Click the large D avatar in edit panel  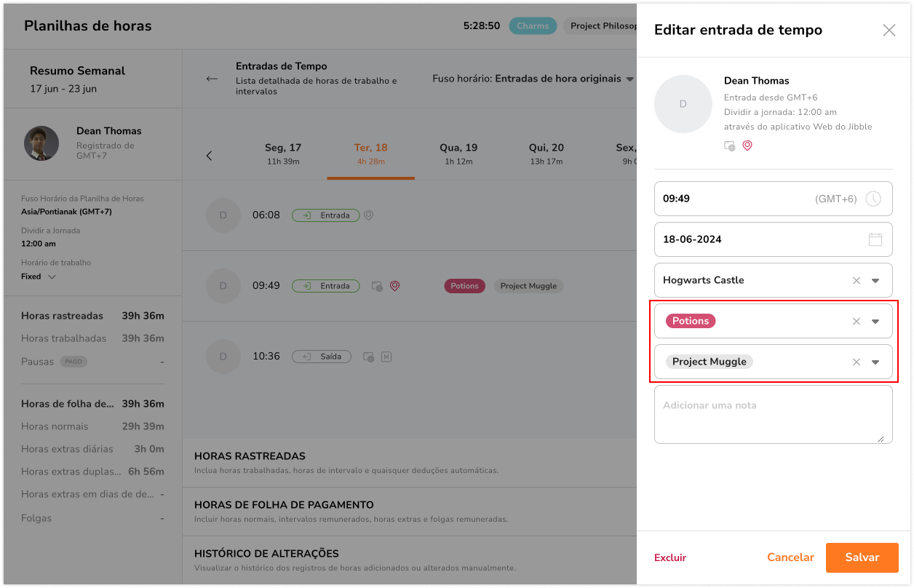[x=683, y=104]
